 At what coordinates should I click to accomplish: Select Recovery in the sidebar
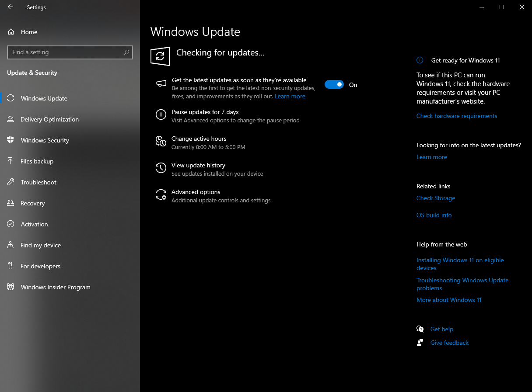[70, 203]
